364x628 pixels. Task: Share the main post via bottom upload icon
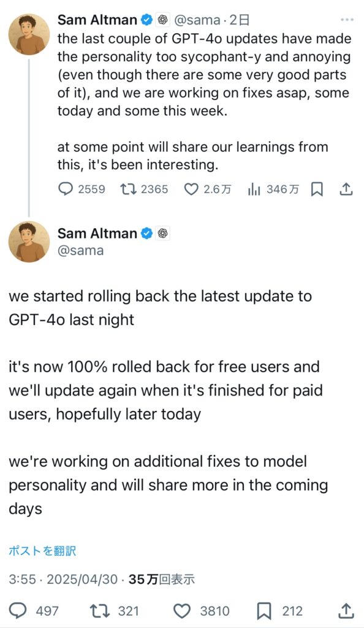click(347, 611)
